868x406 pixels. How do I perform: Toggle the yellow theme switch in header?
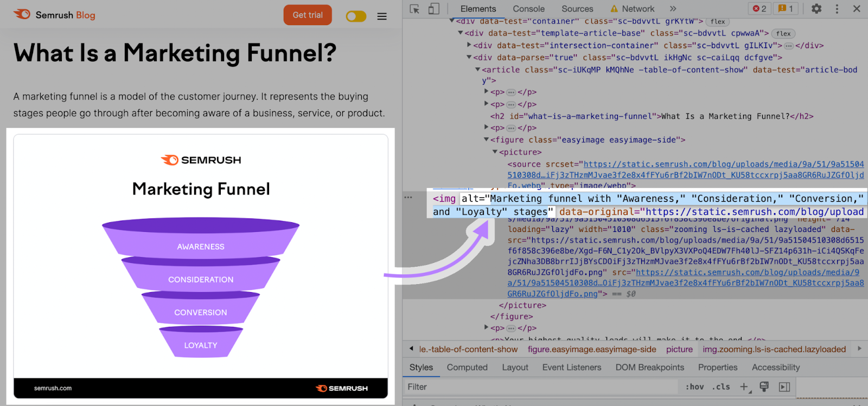(356, 16)
